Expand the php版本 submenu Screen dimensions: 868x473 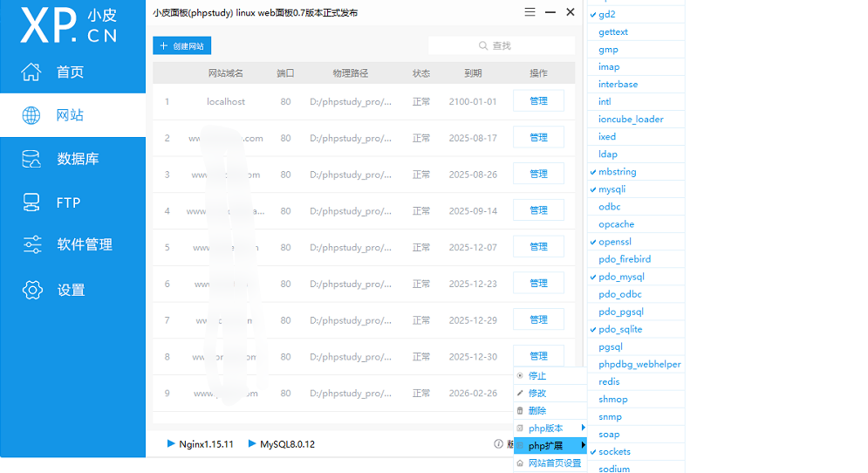pos(550,428)
